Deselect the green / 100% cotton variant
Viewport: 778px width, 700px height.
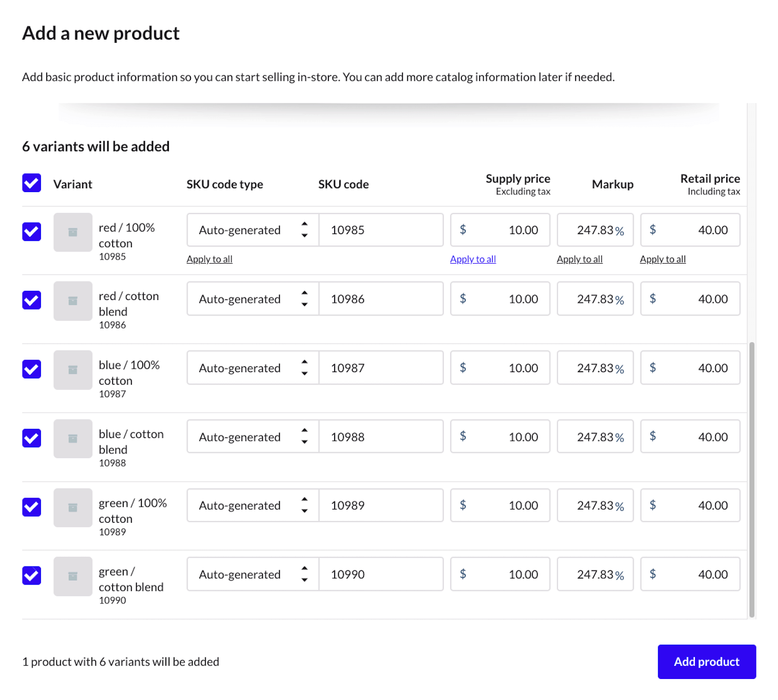click(x=31, y=507)
